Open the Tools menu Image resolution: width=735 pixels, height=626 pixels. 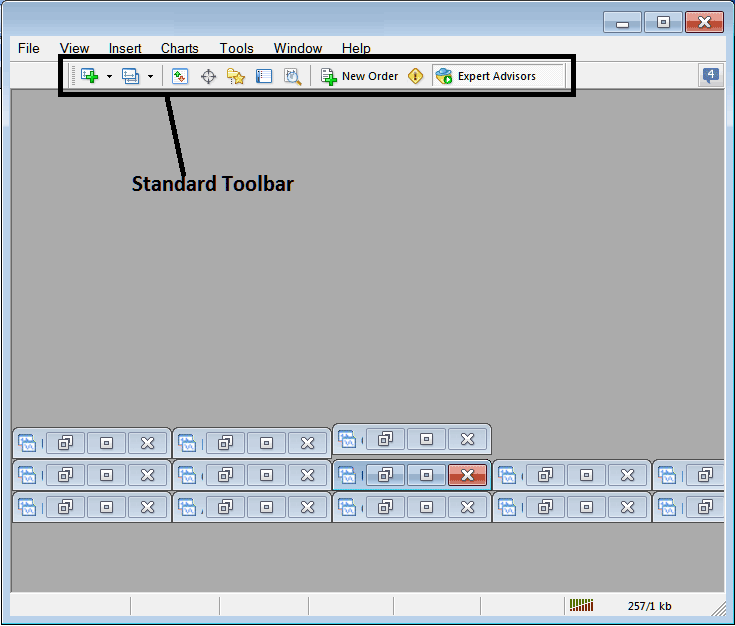click(x=237, y=48)
